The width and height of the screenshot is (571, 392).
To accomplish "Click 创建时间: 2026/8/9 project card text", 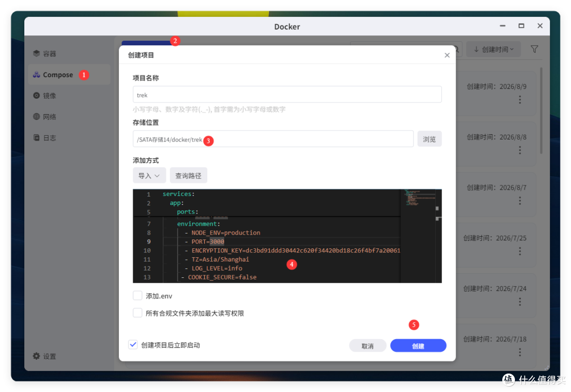I will tap(496, 87).
